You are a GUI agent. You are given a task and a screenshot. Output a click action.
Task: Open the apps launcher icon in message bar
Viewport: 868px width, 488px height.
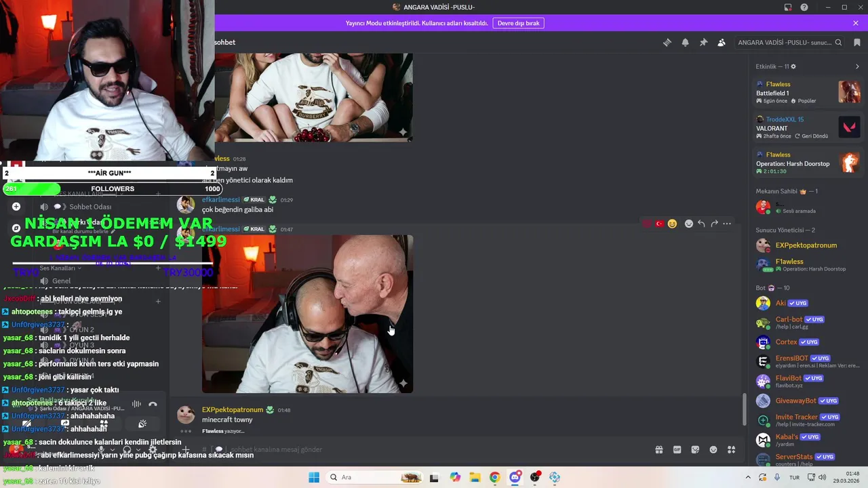pos(731,449)
